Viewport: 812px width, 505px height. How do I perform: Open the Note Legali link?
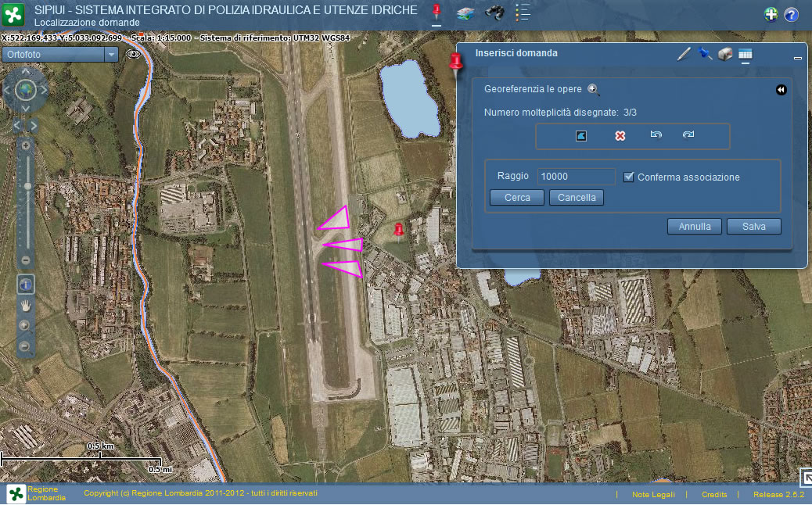click(653, 495)
